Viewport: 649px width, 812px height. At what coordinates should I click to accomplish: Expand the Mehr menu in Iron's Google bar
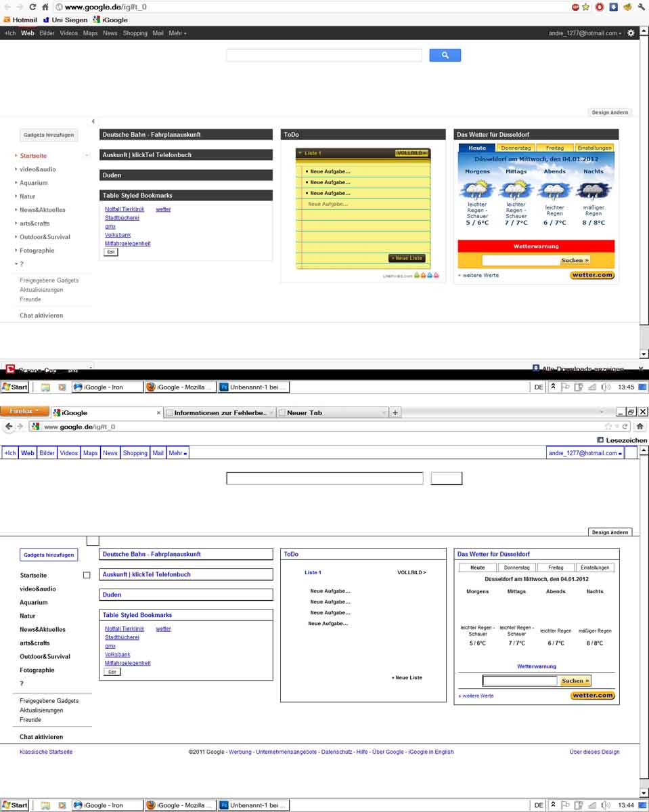177,33
